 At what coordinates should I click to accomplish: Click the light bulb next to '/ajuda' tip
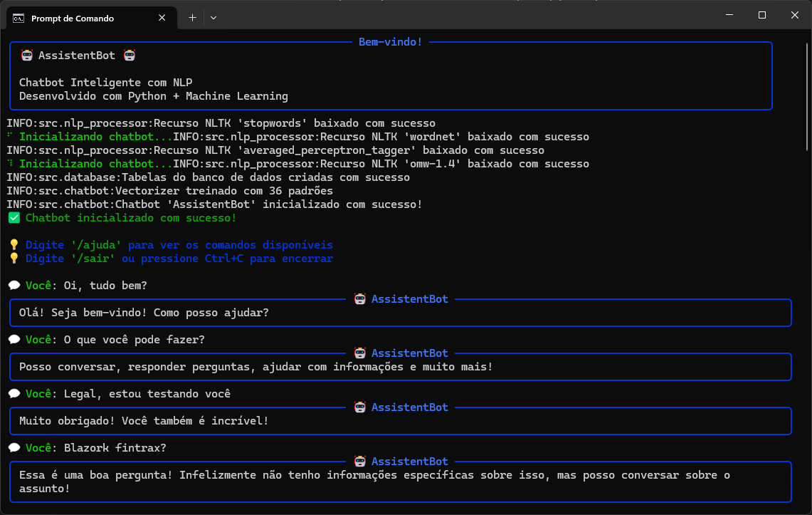click(x=14, y=244)
